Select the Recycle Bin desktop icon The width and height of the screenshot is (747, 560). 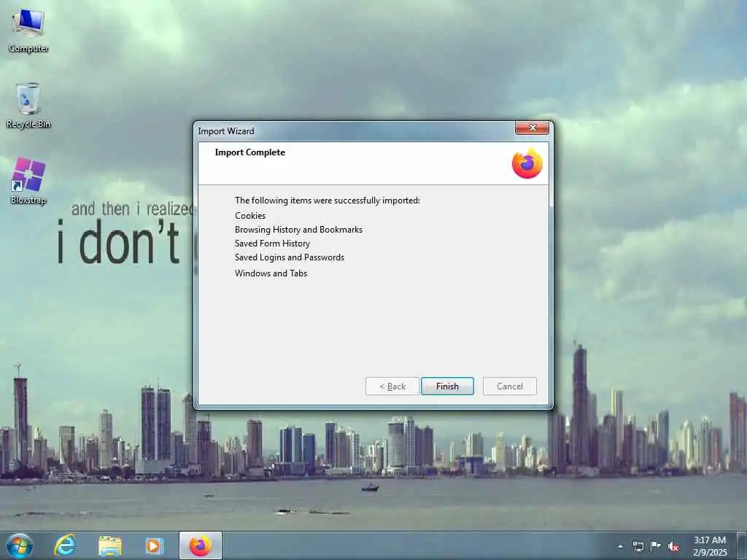tap(28, 105)
